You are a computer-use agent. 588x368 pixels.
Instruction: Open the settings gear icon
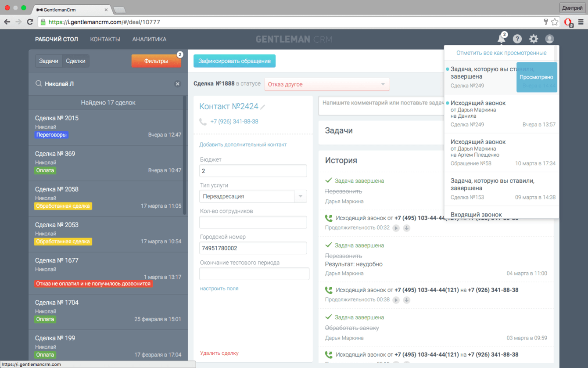click(x=534, y=39)
